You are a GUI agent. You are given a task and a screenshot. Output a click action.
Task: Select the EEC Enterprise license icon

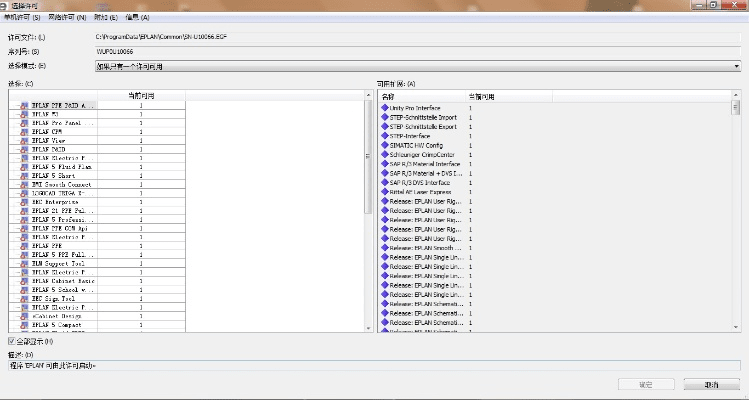click(x=23, y=201)
